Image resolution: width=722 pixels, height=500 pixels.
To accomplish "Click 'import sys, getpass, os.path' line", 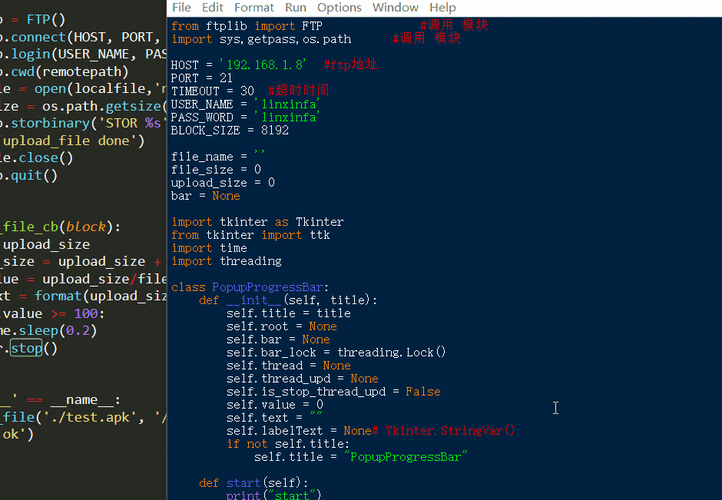I will pos(261,39).
